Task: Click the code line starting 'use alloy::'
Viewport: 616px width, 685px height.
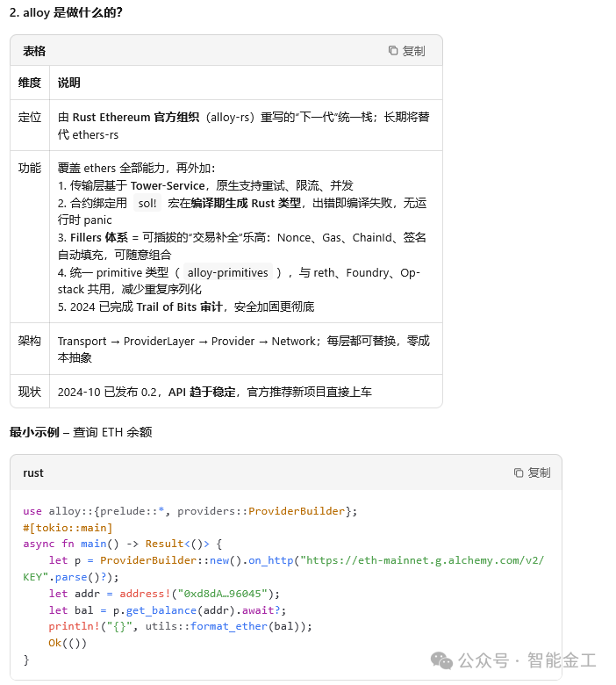Action: [x=190, y=511]
